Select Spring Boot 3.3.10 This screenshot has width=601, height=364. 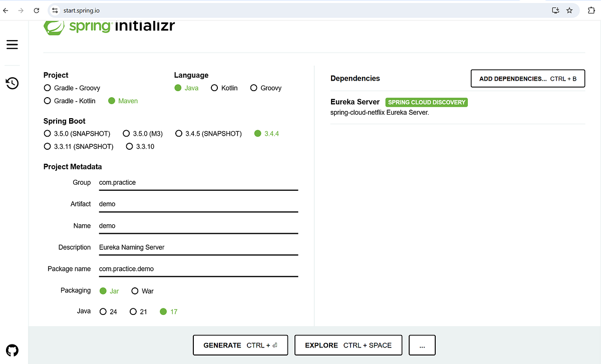coord(140,147)
